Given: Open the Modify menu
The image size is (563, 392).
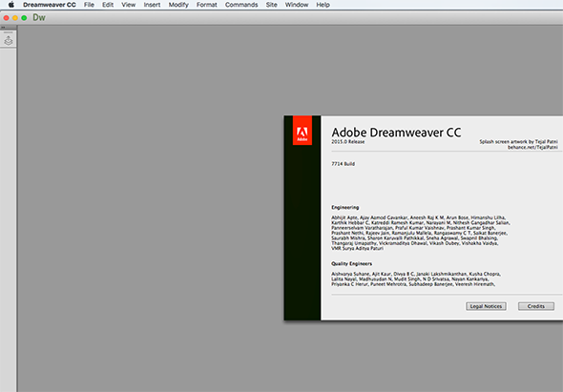Looking at the screenshot, I should [178, 5].
